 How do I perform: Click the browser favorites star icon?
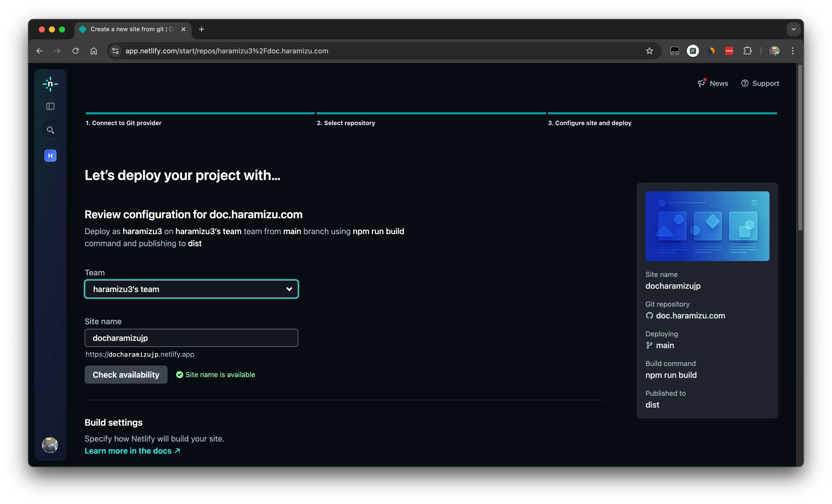[x=650, y=50]
